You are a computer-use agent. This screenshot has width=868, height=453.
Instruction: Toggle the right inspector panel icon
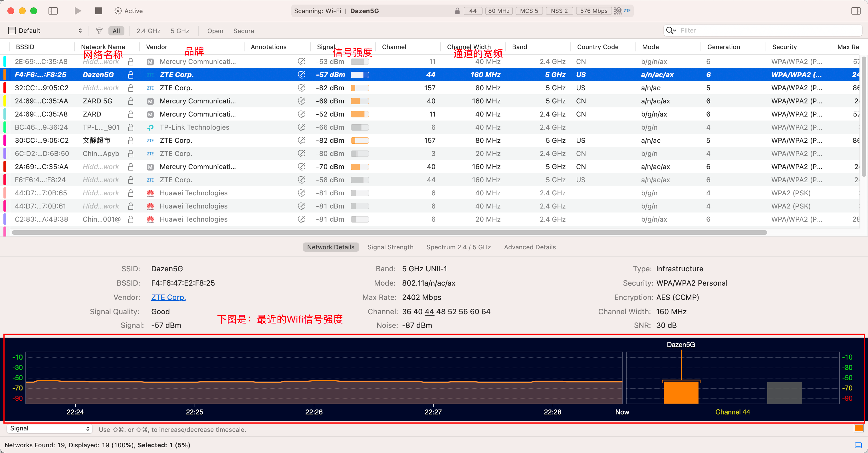(855, 11)
